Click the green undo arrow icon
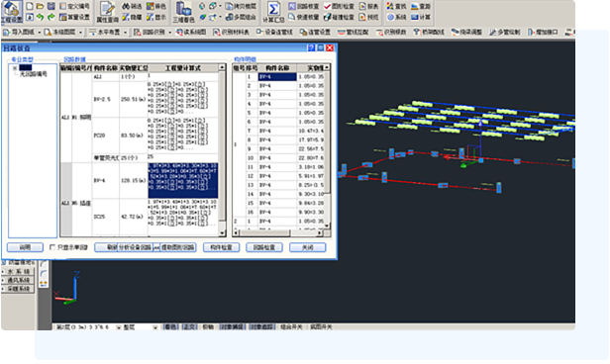The width and height of the screenshot is (610, 364). [x=40, y=17]
